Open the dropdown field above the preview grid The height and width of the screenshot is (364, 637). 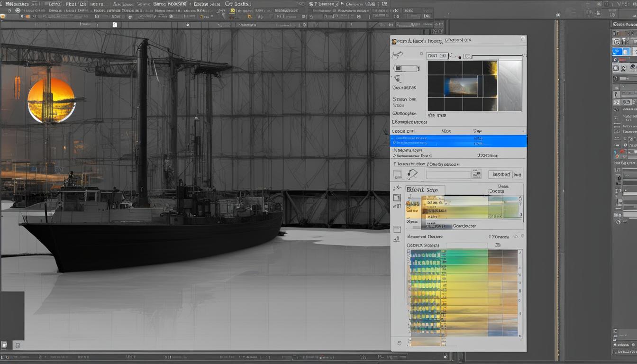[437, 56]
